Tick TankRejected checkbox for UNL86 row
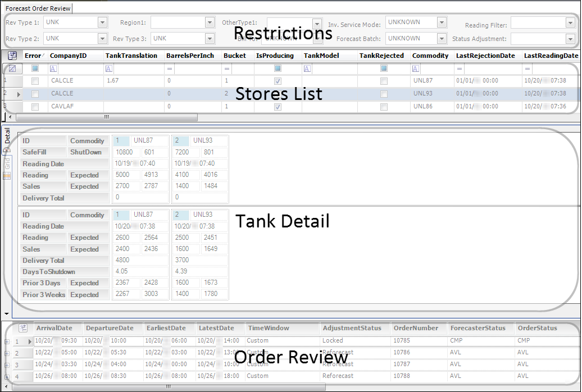 (x=384, y=107)
